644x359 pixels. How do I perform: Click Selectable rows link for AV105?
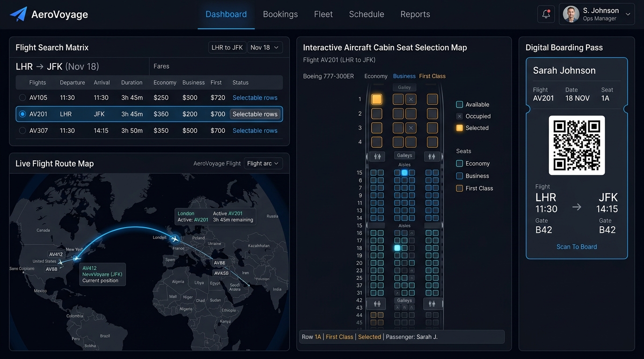point(255,98)
